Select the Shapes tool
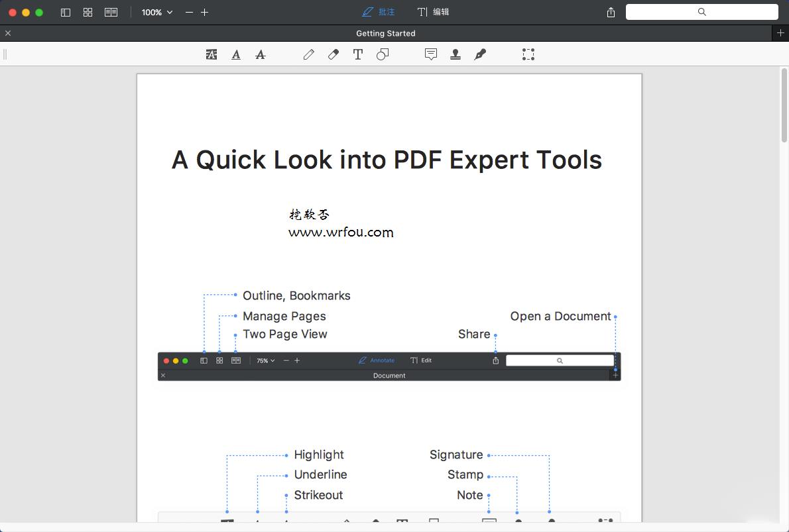The image size is (789, 532). tap(383, 55)
